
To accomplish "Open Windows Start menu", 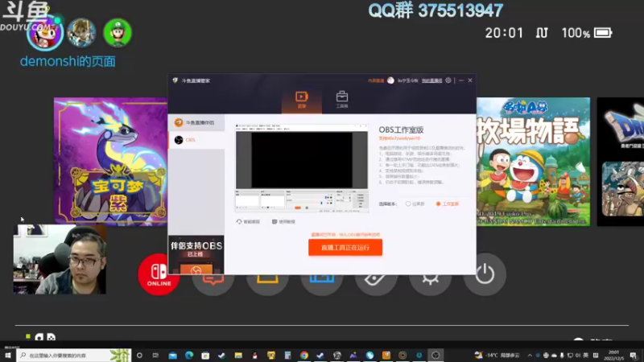I will (8, 355).
